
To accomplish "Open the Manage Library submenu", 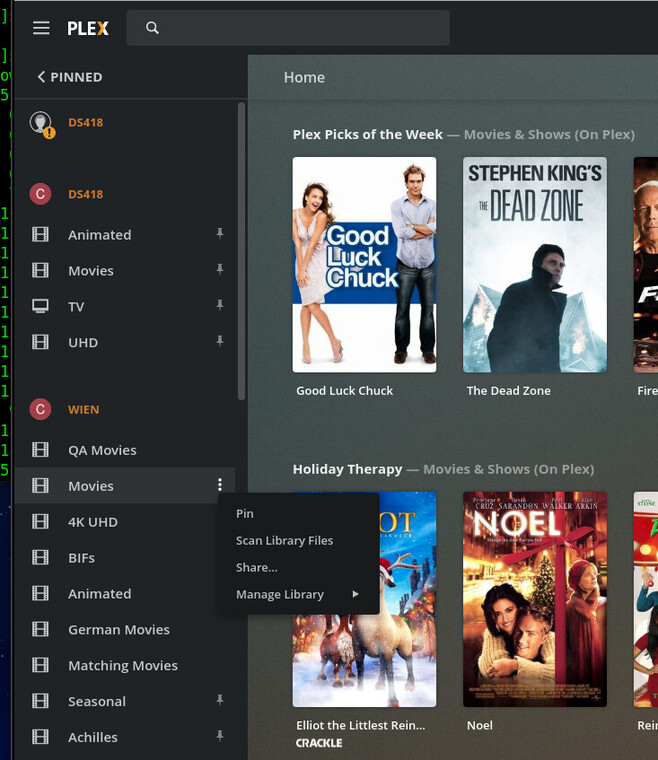I will click(x=298, y=594).
